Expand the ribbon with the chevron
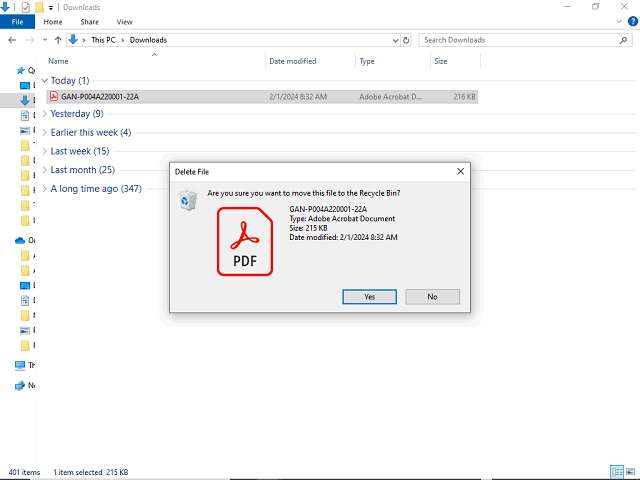Image resolution: width=640 pixels, height=480 pixels. coord(619,21)
